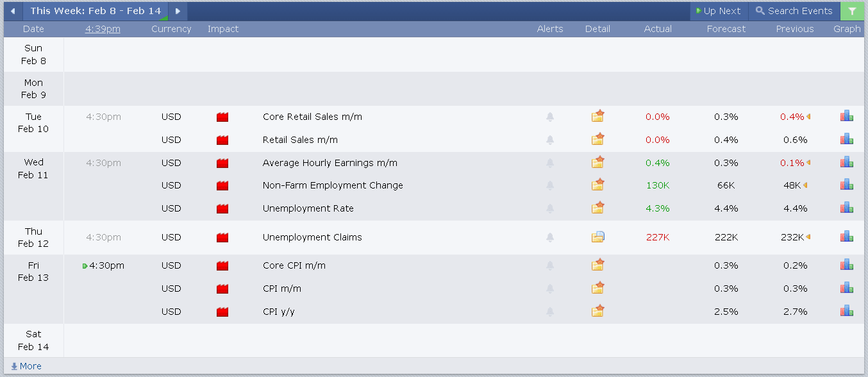
Task: Go to the previous week
Action: click(13, 11)
